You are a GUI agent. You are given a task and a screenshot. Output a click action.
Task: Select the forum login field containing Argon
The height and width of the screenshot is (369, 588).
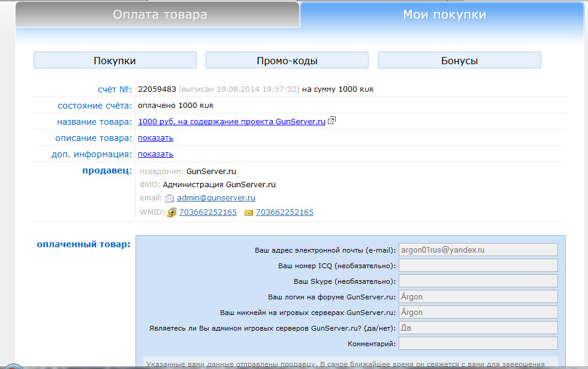[x=478, y=296]
